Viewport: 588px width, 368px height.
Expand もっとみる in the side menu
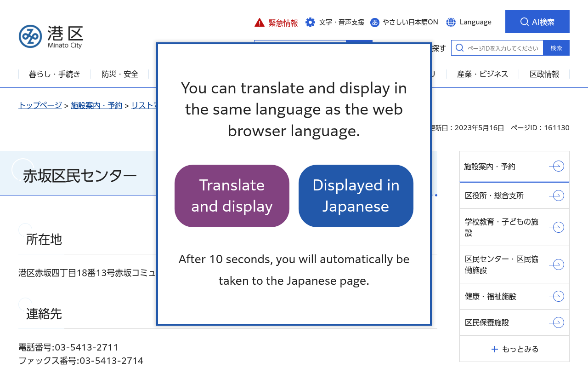(514, 349)
